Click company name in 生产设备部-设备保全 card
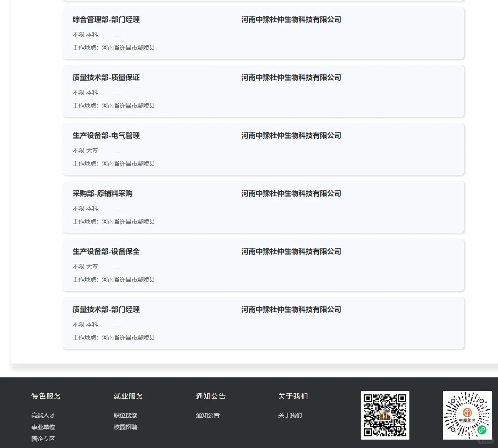The image size is (498, 448). point(291,251)
